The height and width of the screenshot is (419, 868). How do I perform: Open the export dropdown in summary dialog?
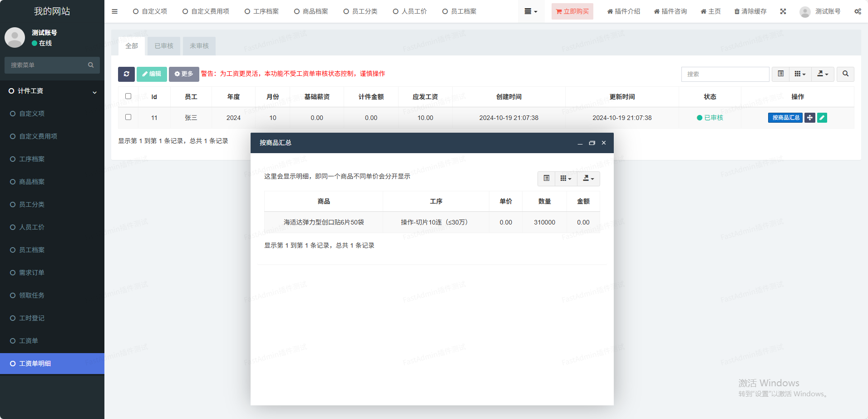588,179
